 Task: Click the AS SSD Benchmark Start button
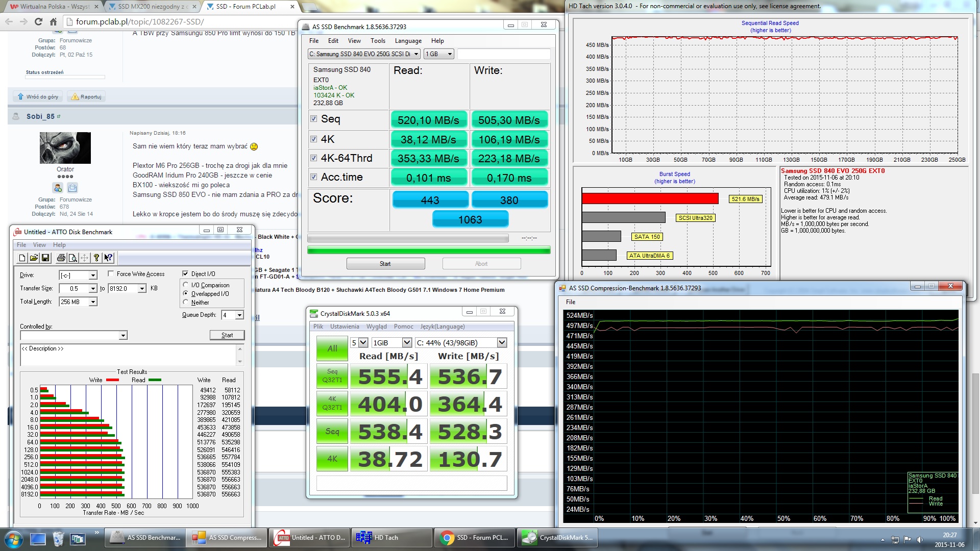tap(385, 264)
